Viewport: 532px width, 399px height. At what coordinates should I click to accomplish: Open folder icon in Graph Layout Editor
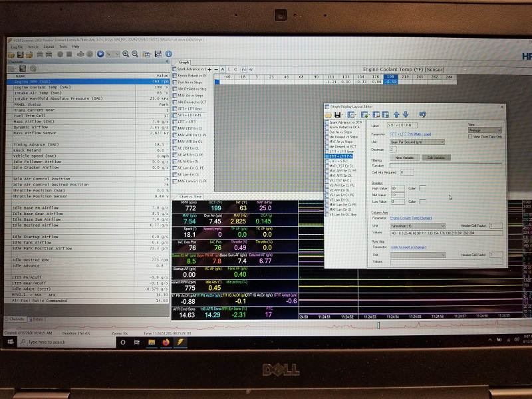328,114
